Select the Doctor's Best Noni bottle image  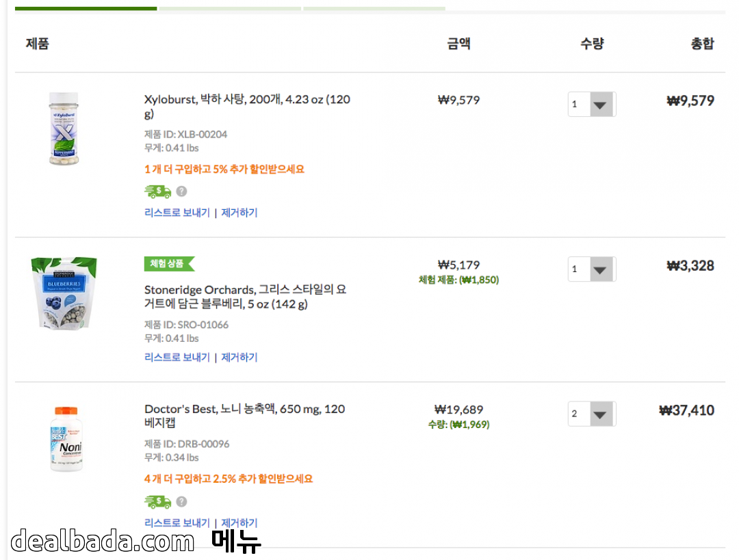tap(66, 438)
